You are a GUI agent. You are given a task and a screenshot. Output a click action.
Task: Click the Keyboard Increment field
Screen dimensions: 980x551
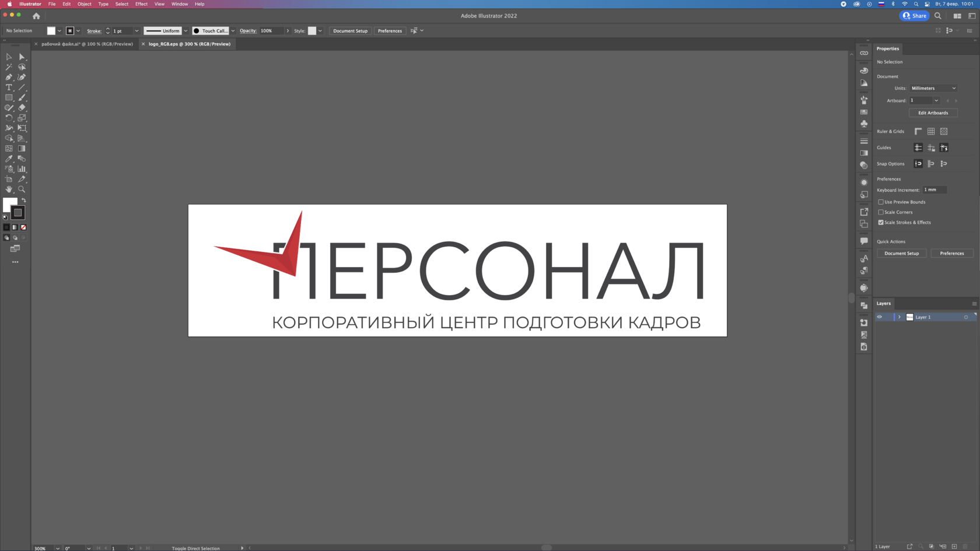tap(935, 189)
